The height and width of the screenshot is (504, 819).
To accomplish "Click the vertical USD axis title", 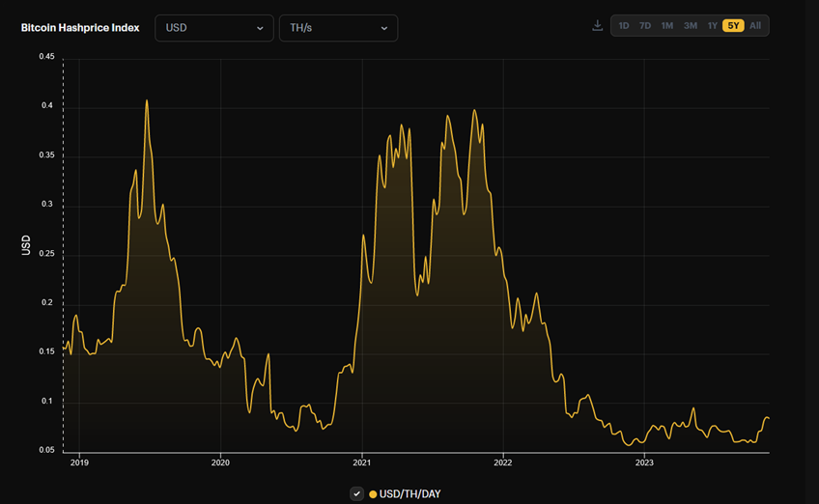I will pos(26,245).
